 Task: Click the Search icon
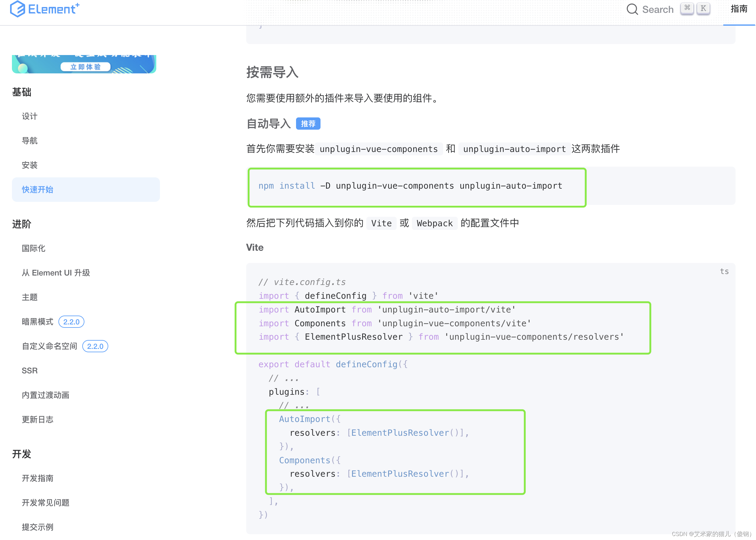click(632, 9)
